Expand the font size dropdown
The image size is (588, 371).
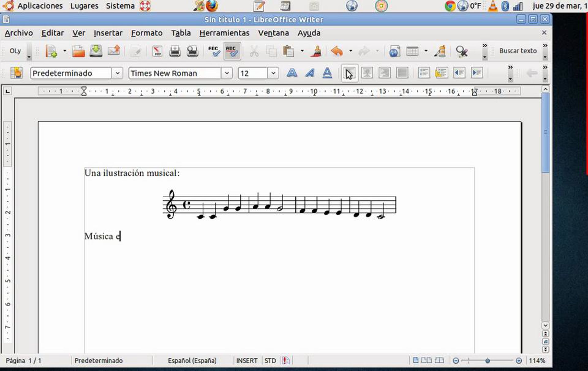pyautogui.click(x=273, y=73)
